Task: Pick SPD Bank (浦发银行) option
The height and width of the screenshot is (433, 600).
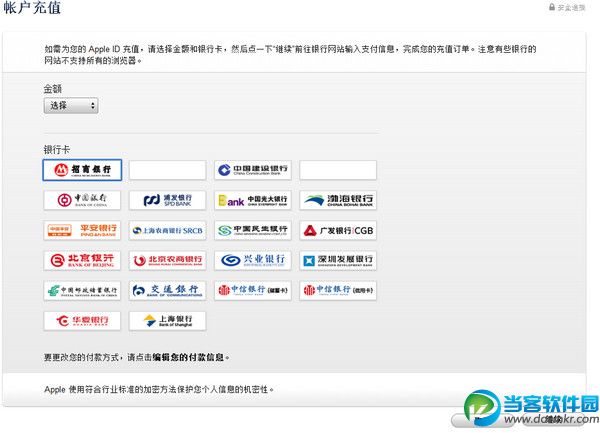Action: click(x=168, y=200)
